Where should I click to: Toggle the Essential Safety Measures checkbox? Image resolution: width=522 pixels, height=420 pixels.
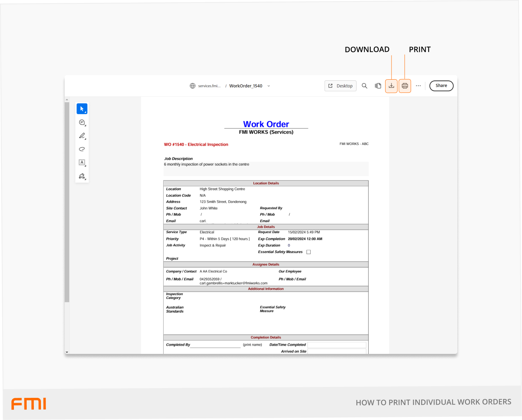pos(308,252)
